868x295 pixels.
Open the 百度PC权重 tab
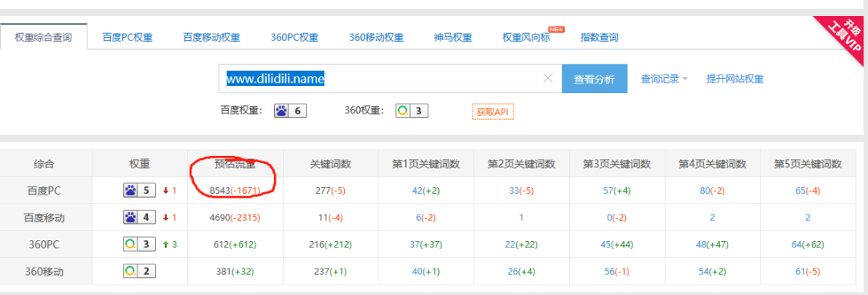(x=127, y=38)
